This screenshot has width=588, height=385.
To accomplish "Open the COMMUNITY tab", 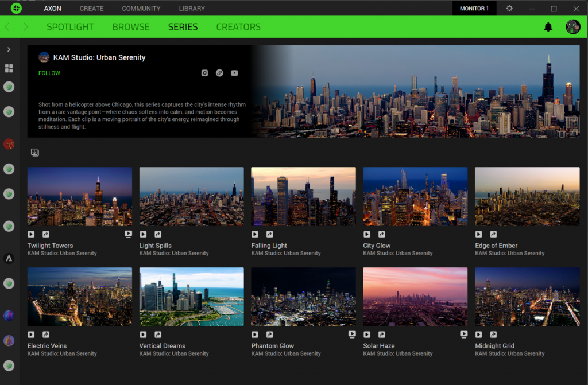I will [x=141, y=8].
